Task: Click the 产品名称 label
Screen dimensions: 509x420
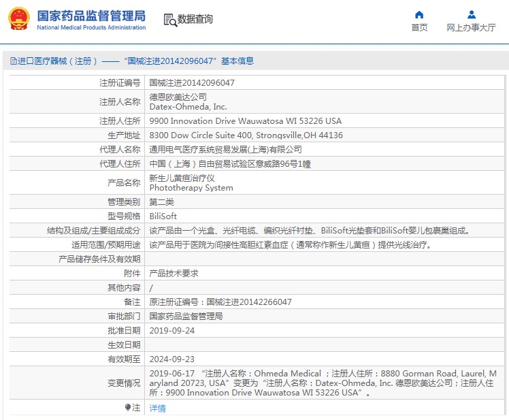Action: pyautogui.click(x=124, y=183)
